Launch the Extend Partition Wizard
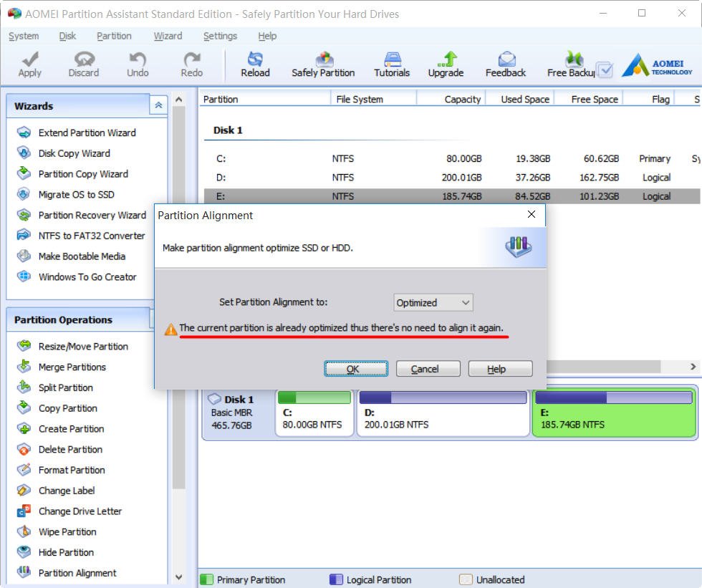 [x=87, y=133]
